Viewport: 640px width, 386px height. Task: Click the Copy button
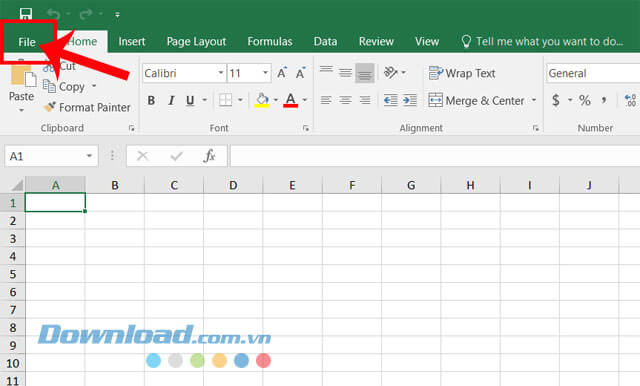pos(64,87)
